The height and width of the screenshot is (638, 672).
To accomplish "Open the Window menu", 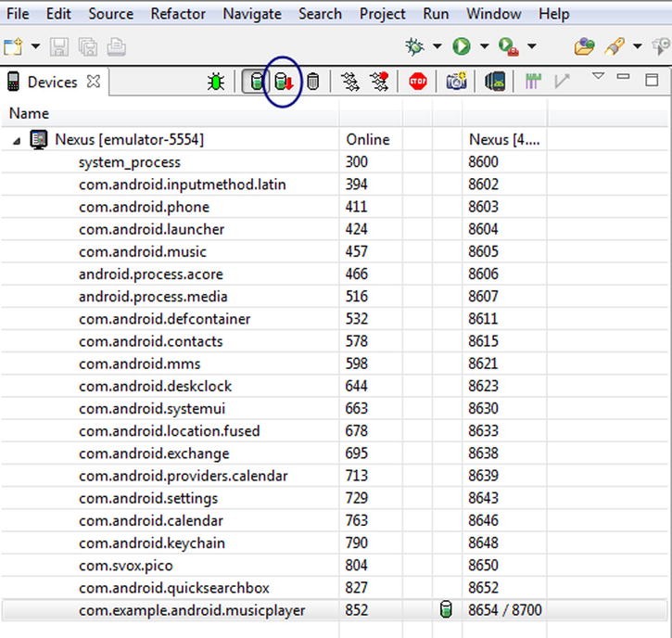I will 494,14.
